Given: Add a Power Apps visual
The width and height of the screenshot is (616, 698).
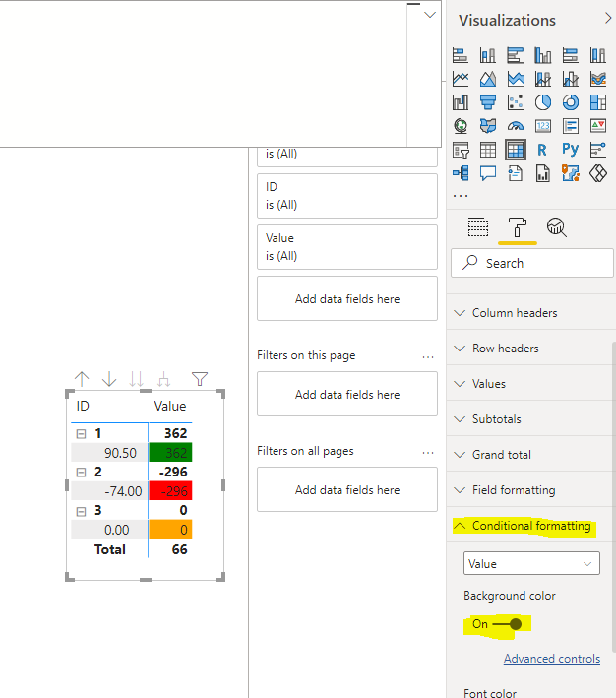Looking at the screenshot, I should coord(598,172).
